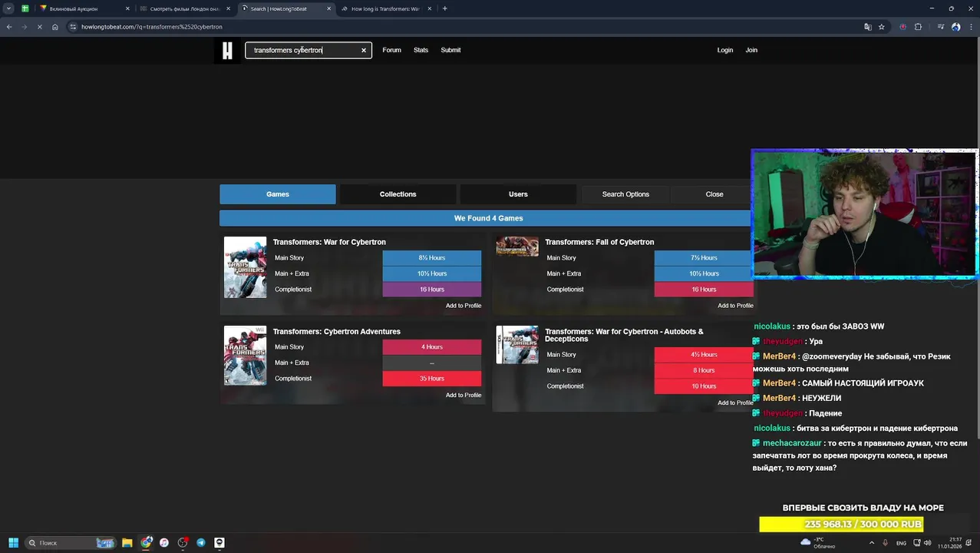
Task: Add Cybertron Adventures to profile
Action: tap(464, 396)
